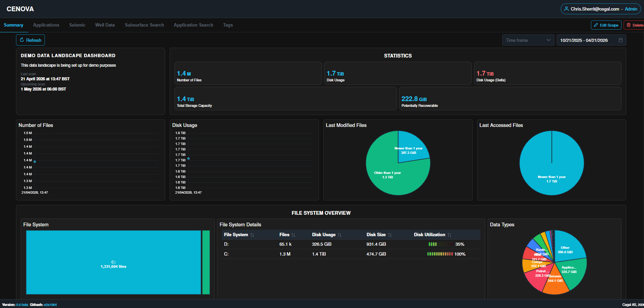This screenshot has width=644, height=308.
Task: Click the Demo Data Landscape Dashboard title
Action: click(68, 55)
